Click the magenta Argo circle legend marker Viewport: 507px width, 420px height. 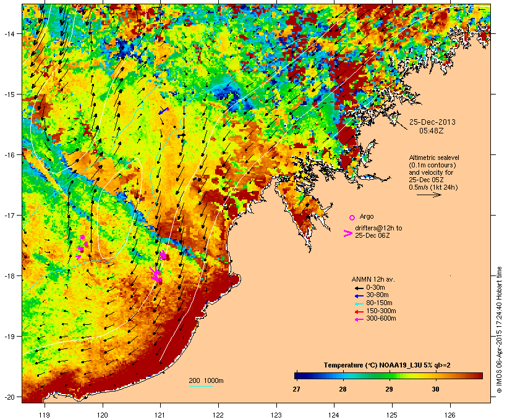tap(352, 217)
